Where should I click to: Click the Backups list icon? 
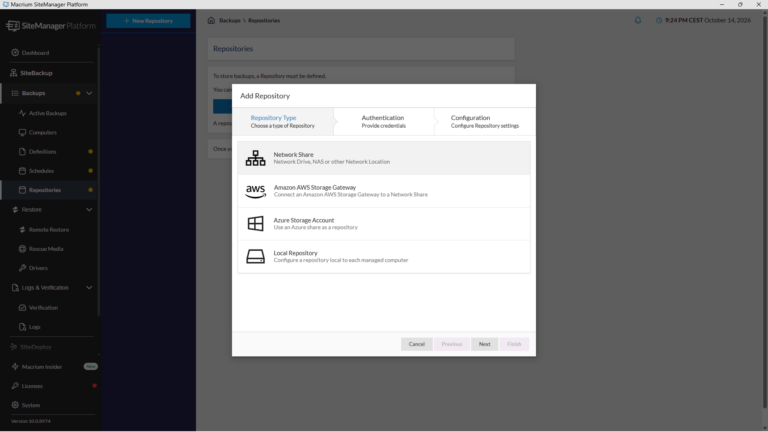pos(15,93)
